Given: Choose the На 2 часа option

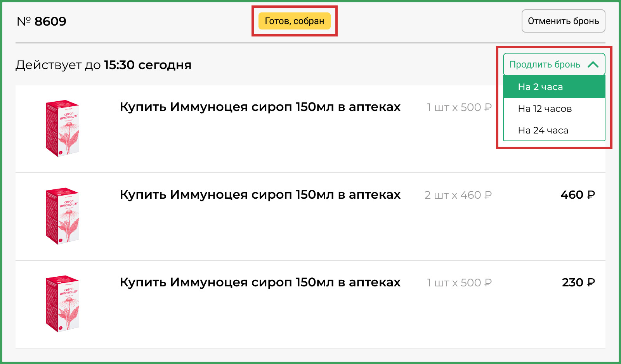Looking at the screenshot, I should click(554, 87).
